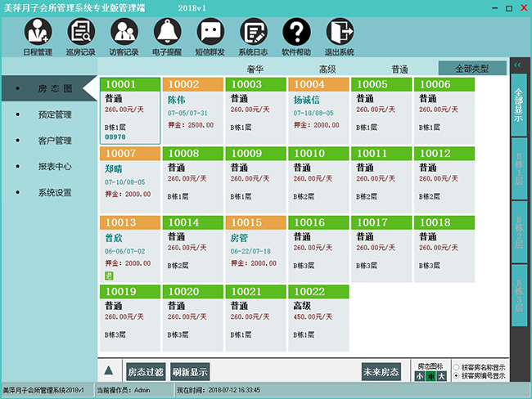Open 软件帮助 help question mark icon
This screenshot has width=532, height=399.
296,35
